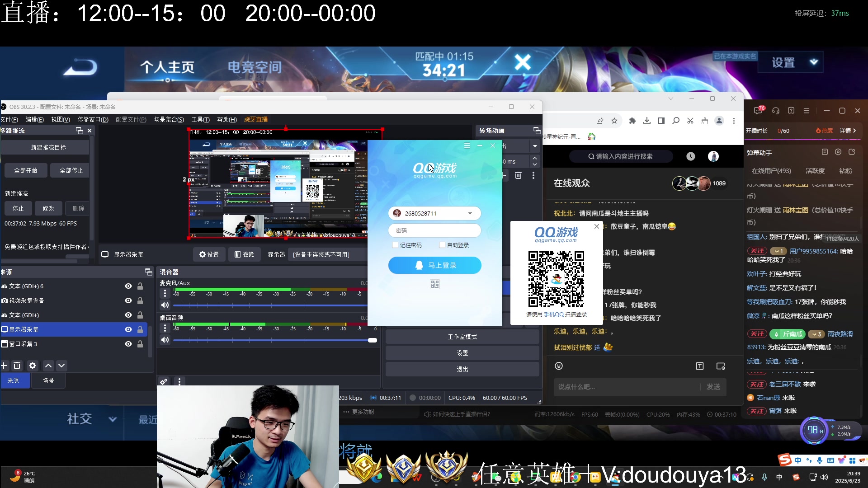Adjust 桌面音频 volume slider handle
Image resolution: width=868 pixels, height=488 pixels.
[373, 340]
